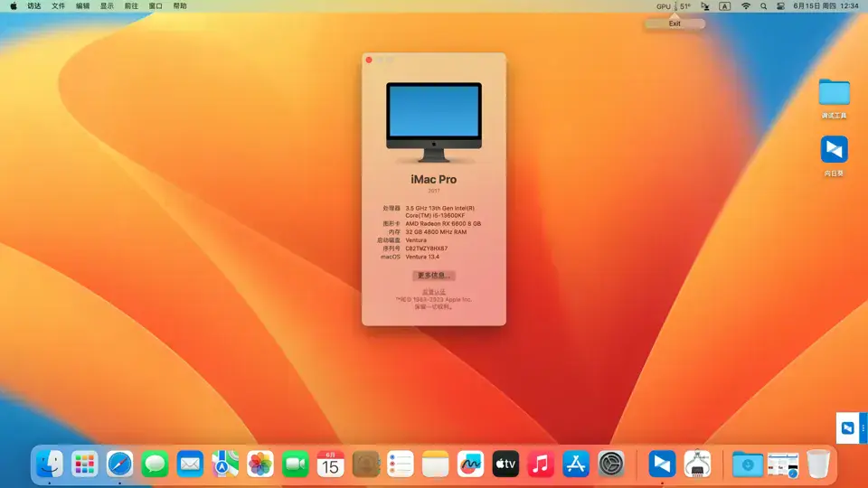Click the Sunlogin floating widget at screen edge

(852, 427)
